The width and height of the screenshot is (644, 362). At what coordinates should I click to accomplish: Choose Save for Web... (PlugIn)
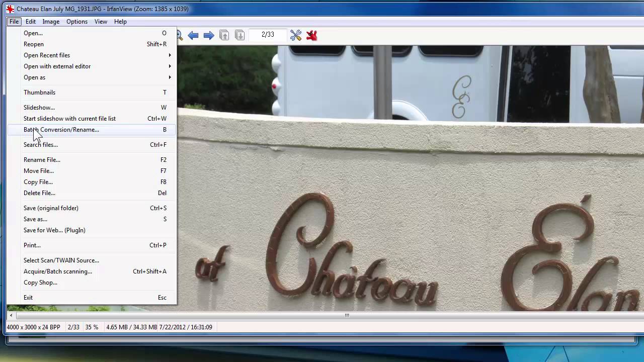tap(92, 230)
